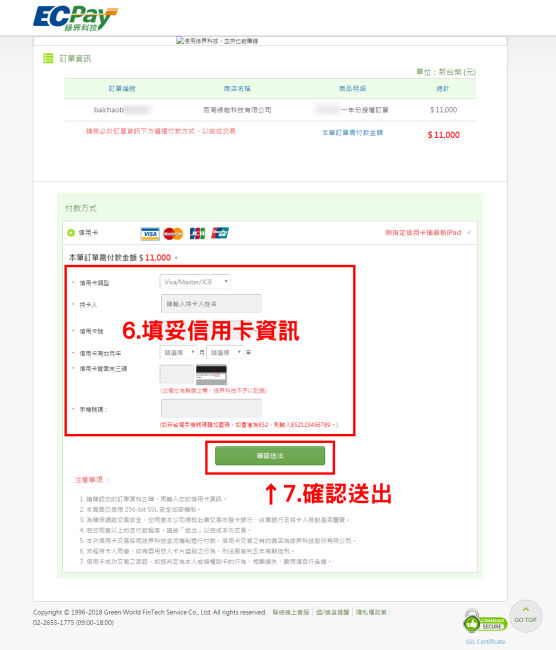Open the Visa/Master/JCB card type dropdown
Image resolution: width=556 pixels, height=650 pixels.
pos(195,282)
